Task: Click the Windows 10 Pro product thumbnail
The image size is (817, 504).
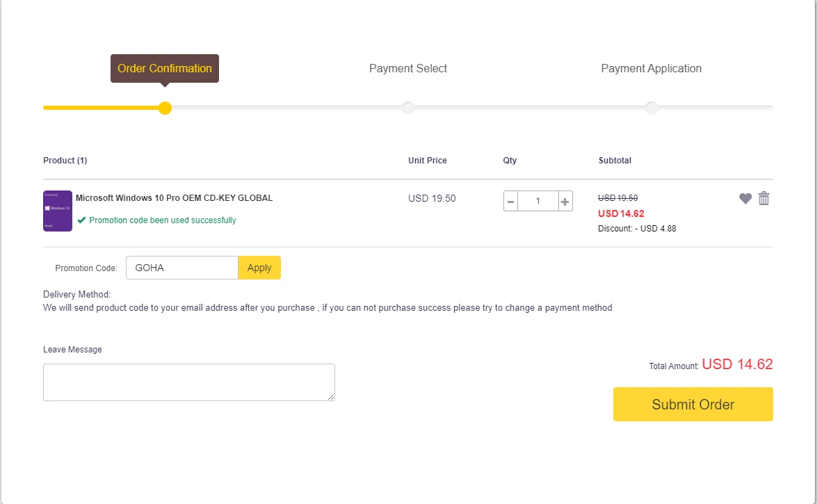Action: (57, 211)
